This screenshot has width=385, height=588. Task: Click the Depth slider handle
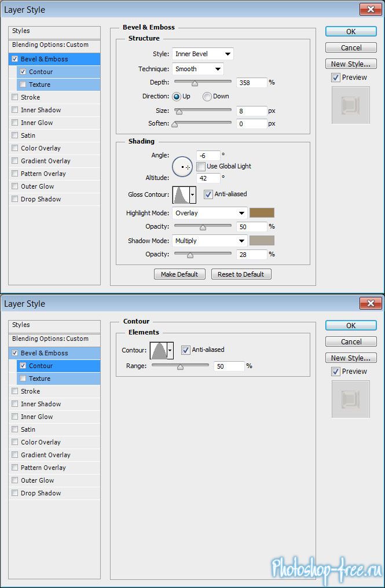click(195, 83)
